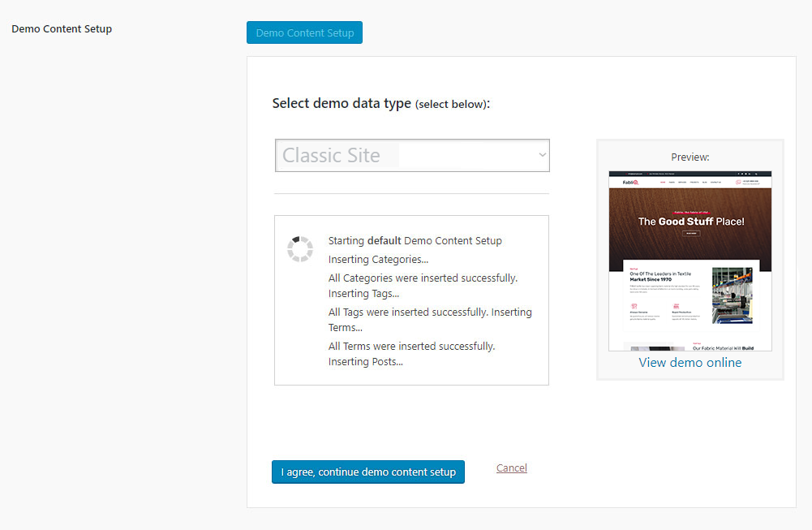The width and height of the screenshot is (812, 530).
Task: Click the loading spinner icon
Action: [x=300, y=249]
